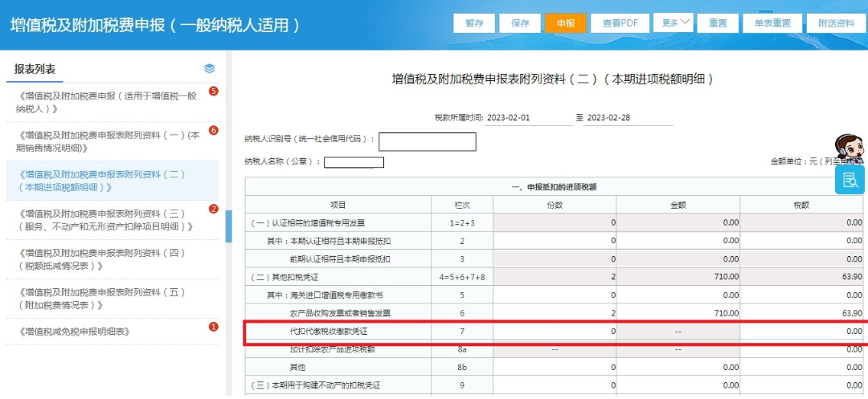Viewport: 868px width, 399px height.
Task: Open 附送资料
Action: click(836, 23)
